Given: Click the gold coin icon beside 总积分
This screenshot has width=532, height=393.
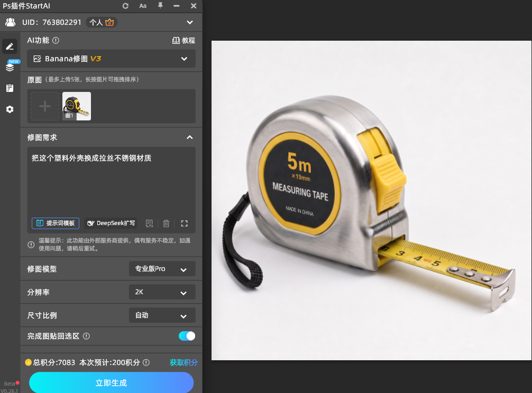Looking at the screenshot, I should click(x=28, y=362).
